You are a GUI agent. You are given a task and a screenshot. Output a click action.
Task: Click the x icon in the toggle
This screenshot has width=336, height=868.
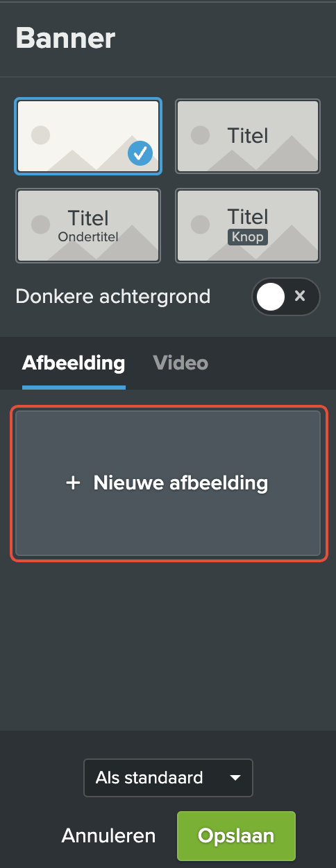pos(300,296)
